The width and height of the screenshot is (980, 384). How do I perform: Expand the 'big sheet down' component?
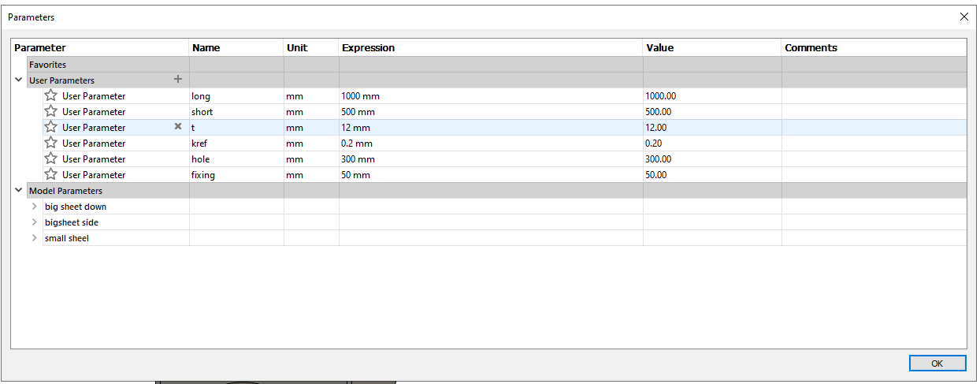pos(35,206)
